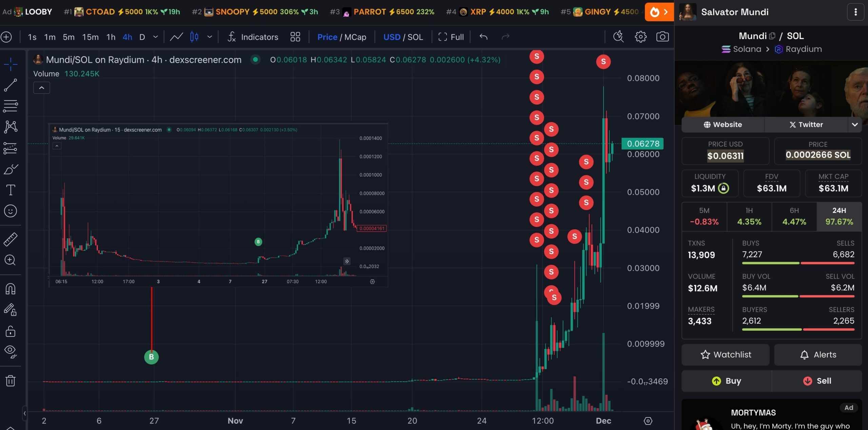Toggle USD / SOL denomination

(x=403, y=37)
